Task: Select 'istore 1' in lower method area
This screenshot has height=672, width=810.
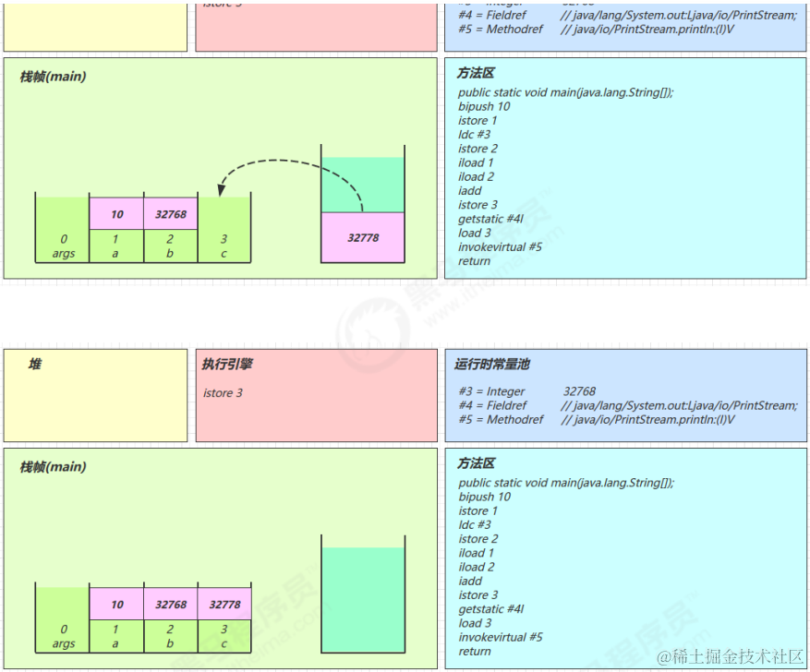Action: (x=478, y=511)
